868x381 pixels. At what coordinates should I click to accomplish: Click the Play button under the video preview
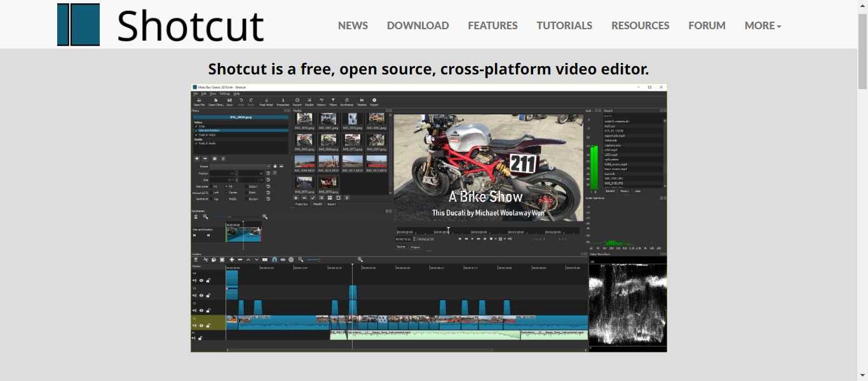pos(472,239)
